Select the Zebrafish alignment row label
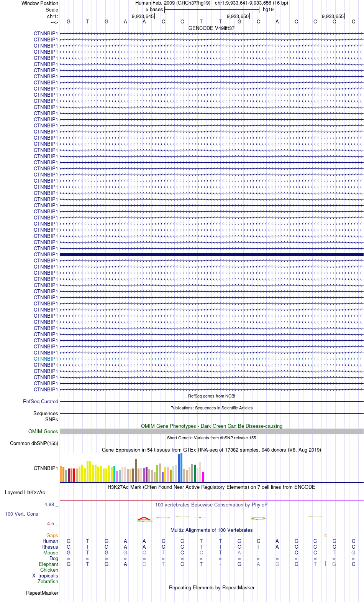Screen dimensions: 364x602 48,581
